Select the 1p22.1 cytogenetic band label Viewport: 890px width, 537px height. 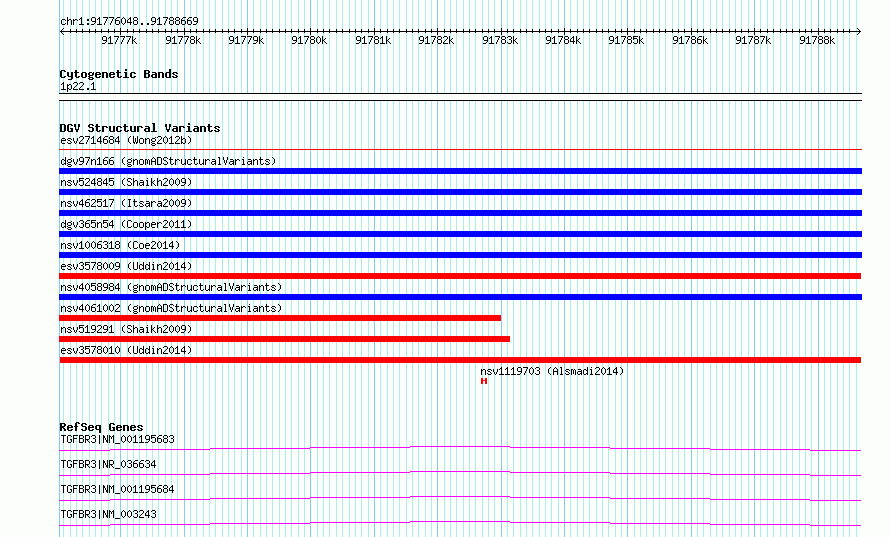(78, 86)
